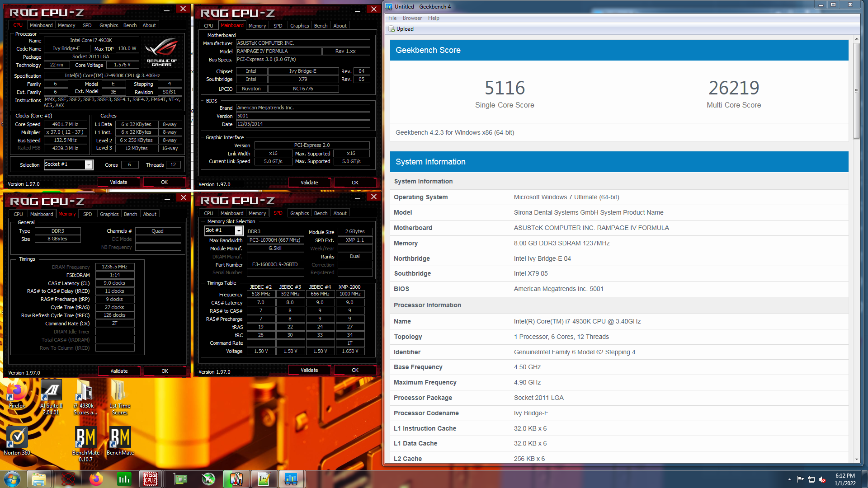Click the green bar chart taskbar icon

coord(124,479)
